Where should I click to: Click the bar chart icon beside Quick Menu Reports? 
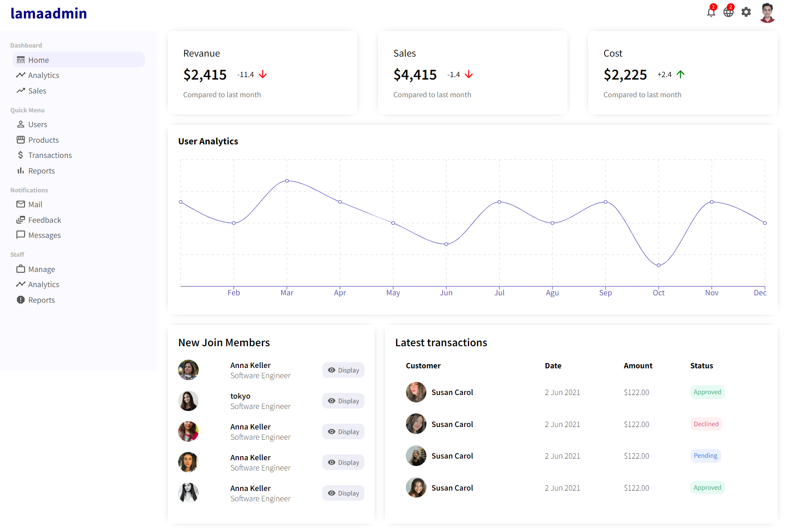[x=21, y=171]
